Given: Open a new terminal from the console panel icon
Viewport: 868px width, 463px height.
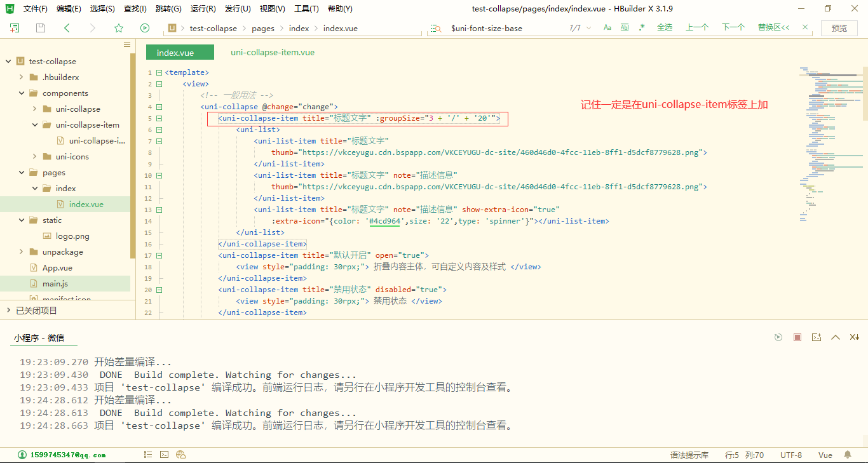Looking at the screenshot, I should coord(817,337).
